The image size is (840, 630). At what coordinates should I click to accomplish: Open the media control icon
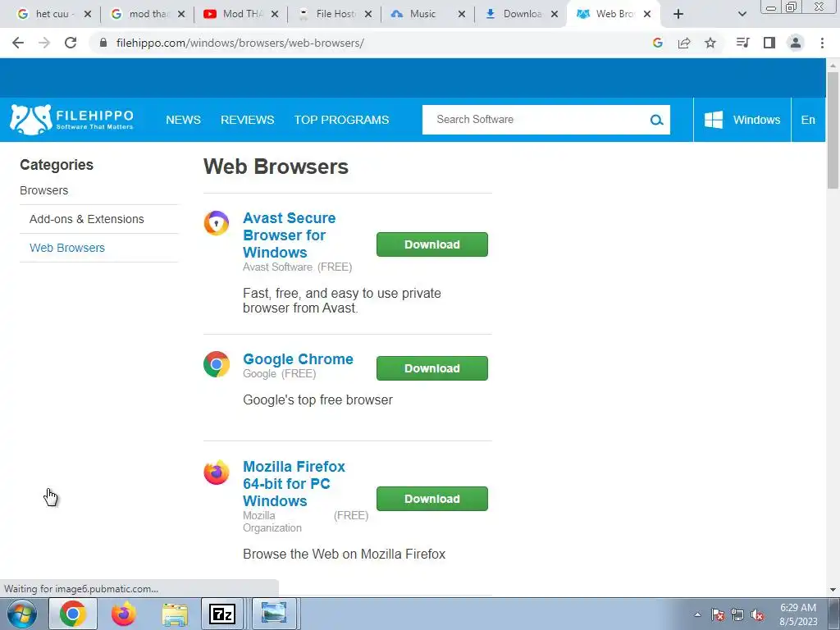[x=742, y=43]
